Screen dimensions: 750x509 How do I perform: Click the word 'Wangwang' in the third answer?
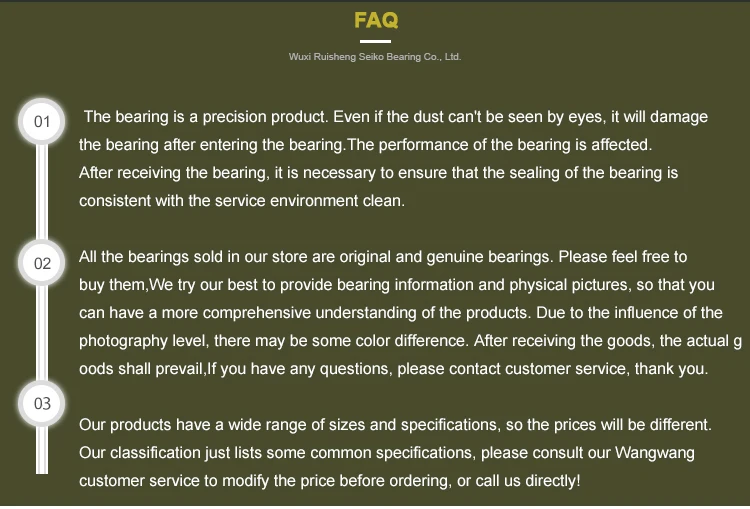tap(654, 453)
